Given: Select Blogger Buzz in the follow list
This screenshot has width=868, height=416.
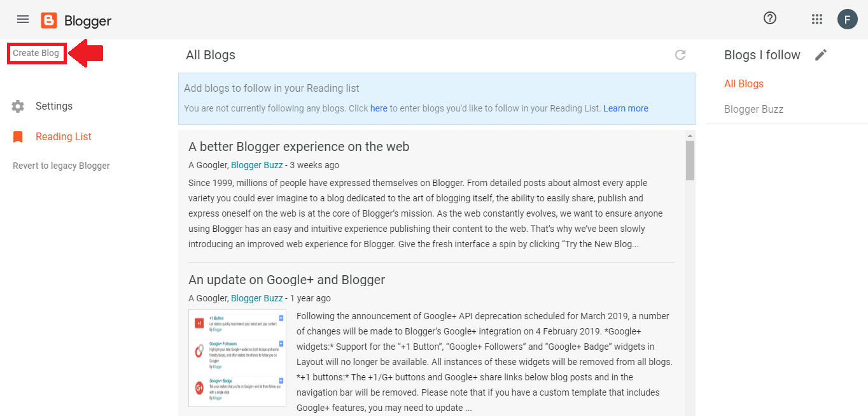Looking at the screenshot, I should point(753,109).
